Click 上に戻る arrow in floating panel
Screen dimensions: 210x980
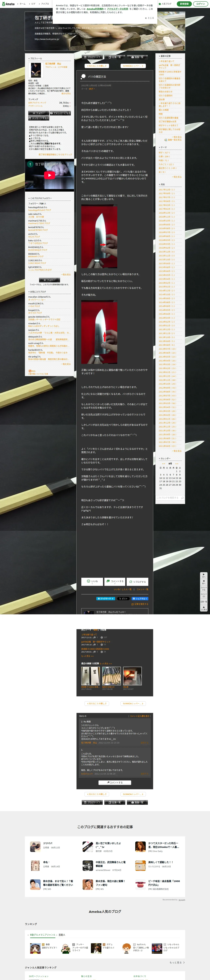click(x=203, y=608)
